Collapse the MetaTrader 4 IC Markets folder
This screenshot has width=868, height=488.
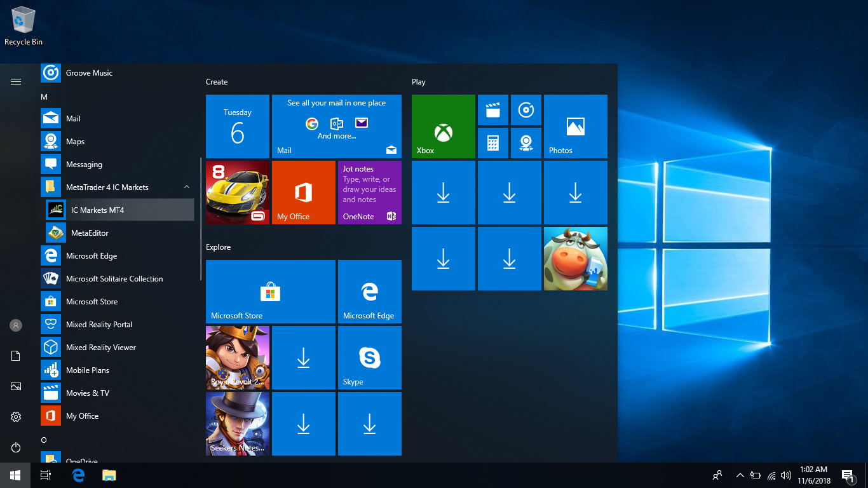click(x=186, y=187)
